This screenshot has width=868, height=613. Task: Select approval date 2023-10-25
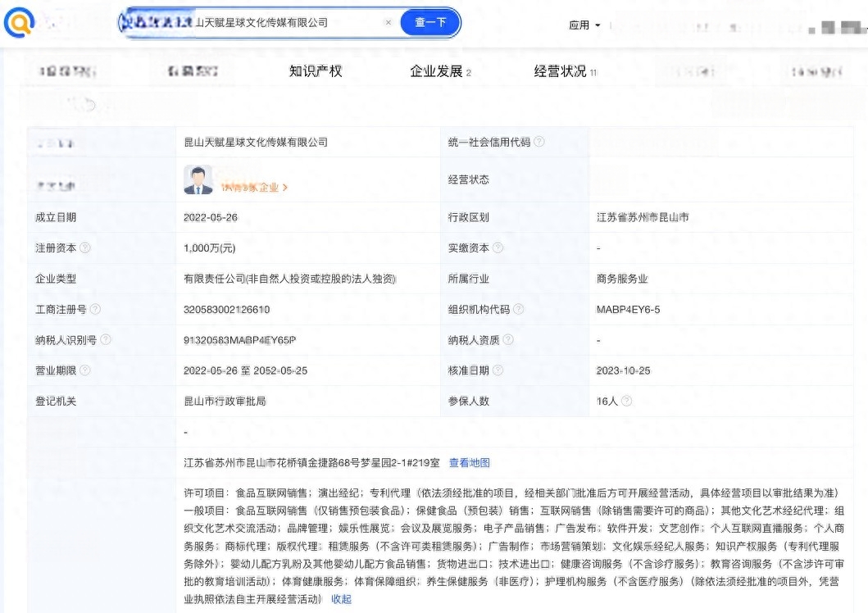pyautogui.click(x=623, y=370)
